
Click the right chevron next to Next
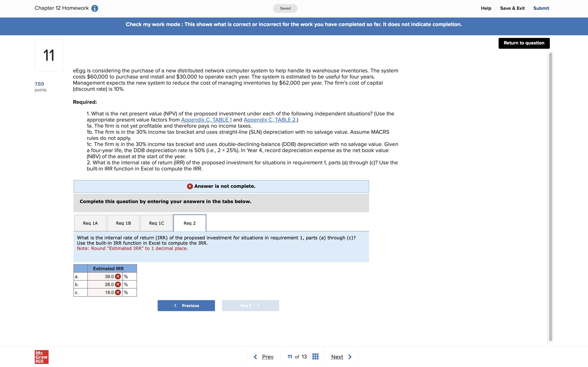click(x=350, y=357)
